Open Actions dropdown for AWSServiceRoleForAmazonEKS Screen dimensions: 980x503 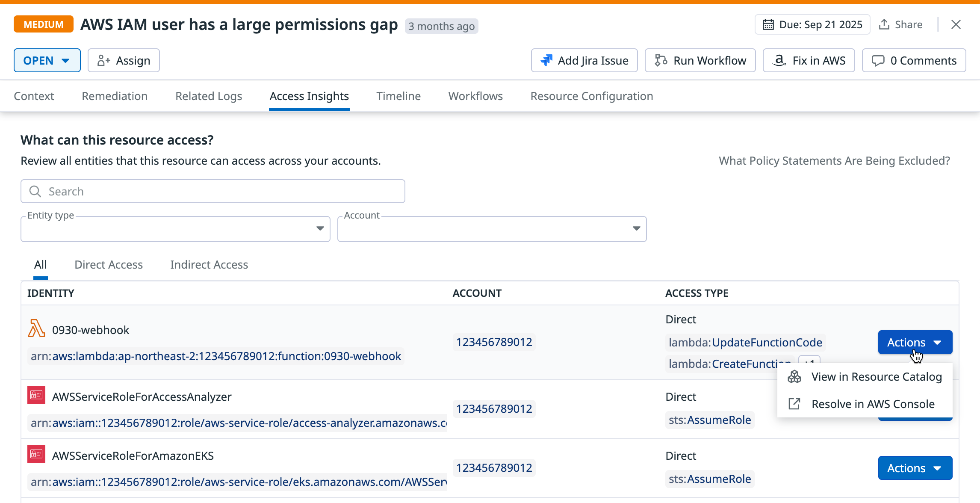pos(915,468)
